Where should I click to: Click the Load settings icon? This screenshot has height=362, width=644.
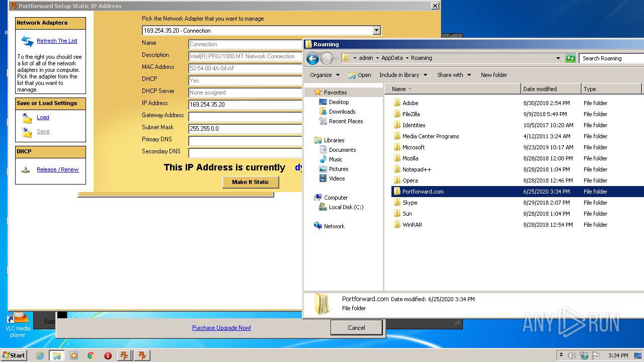(27, 118)
